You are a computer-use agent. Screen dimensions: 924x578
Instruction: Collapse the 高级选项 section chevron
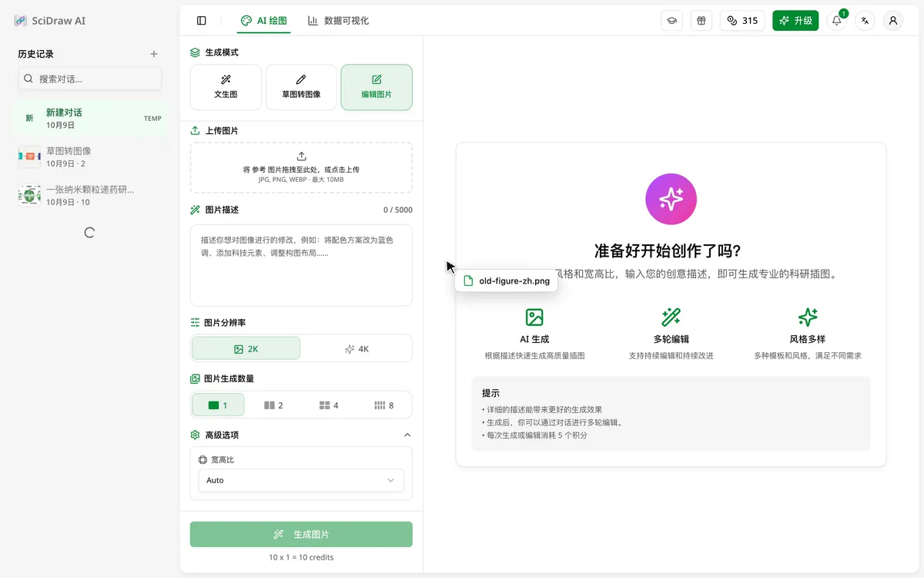coord(407,435)
